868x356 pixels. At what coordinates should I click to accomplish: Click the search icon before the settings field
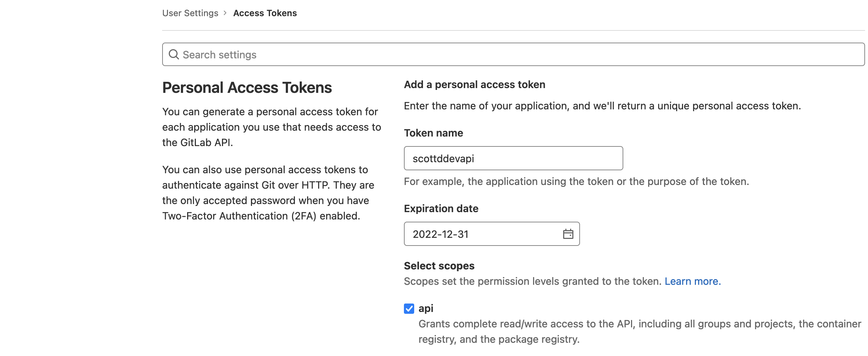pyautogui.click(x=174, y=54)
